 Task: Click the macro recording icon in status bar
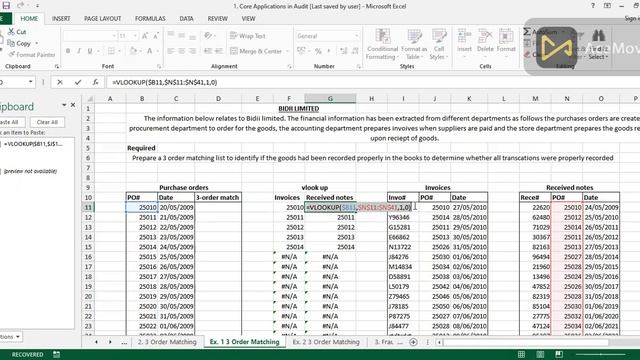[56, 354]
